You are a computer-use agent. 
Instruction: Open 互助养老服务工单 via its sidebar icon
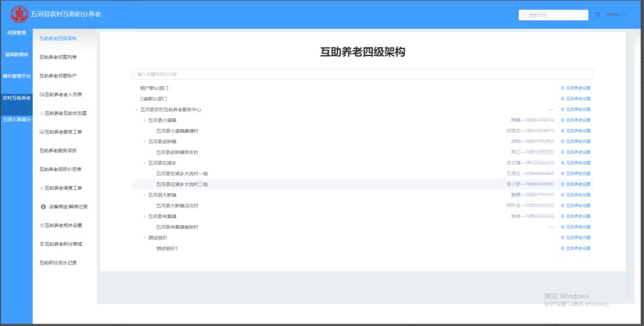pyautogui.click(x=42, y=132)
